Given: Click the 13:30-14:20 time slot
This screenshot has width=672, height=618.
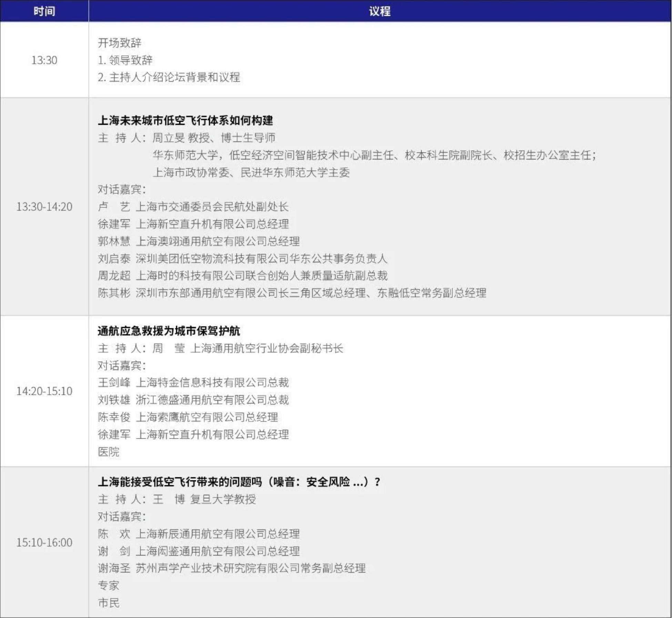Looking at the screenshot, I should pos(44,207).
